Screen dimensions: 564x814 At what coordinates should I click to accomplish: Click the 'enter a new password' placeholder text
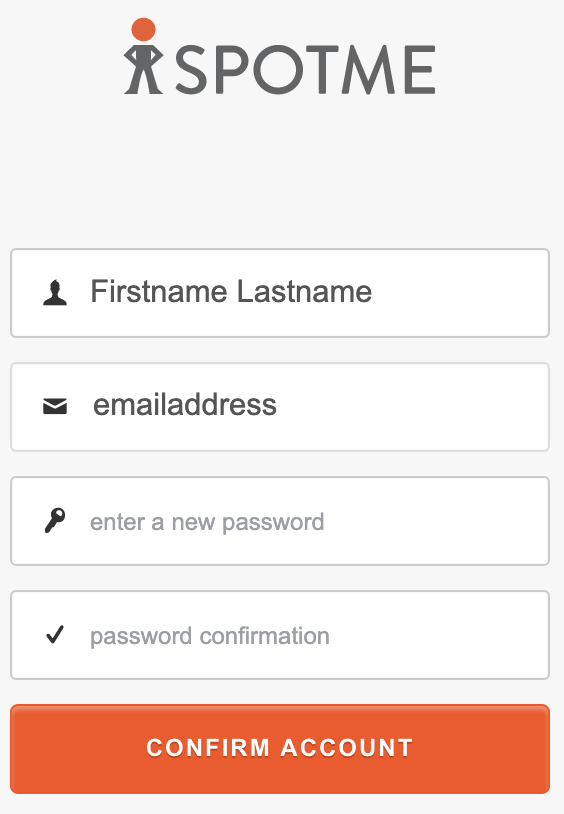[207, 522]
